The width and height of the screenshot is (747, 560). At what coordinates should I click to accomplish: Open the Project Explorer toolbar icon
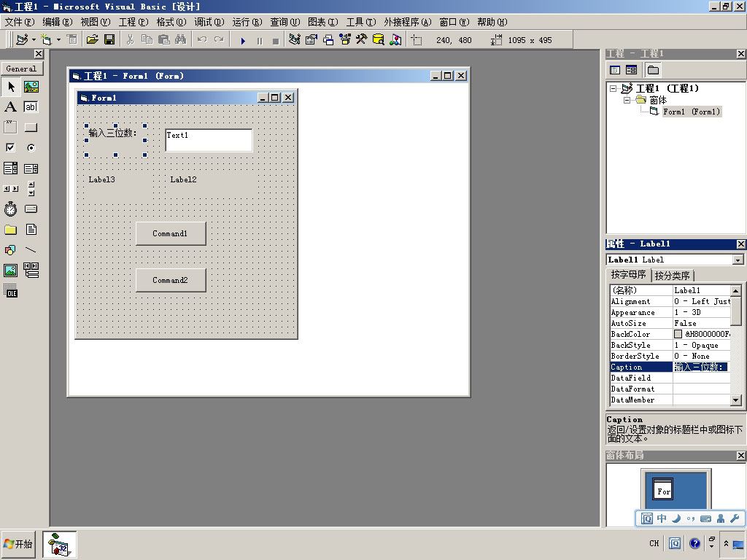[x=295, y=39]
